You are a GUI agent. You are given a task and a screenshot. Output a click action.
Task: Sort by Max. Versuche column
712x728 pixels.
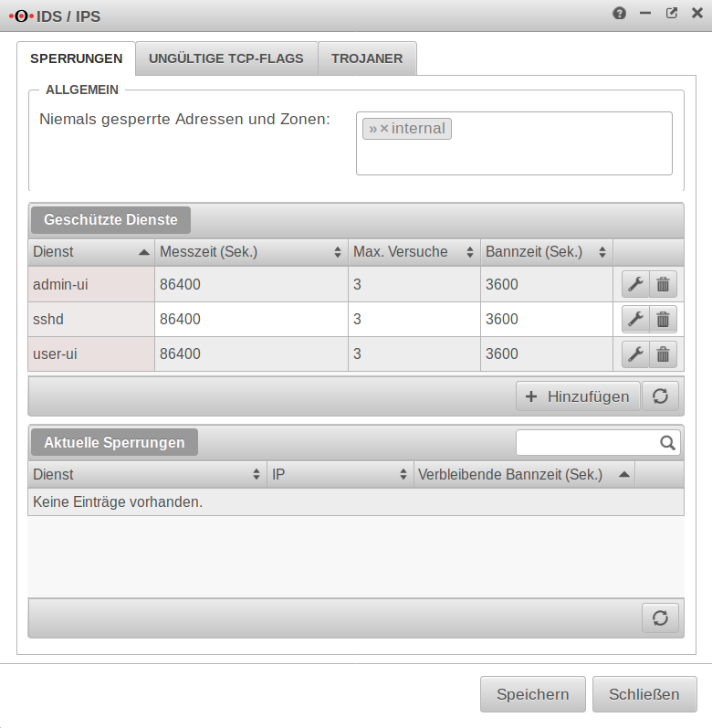point(413,252)
